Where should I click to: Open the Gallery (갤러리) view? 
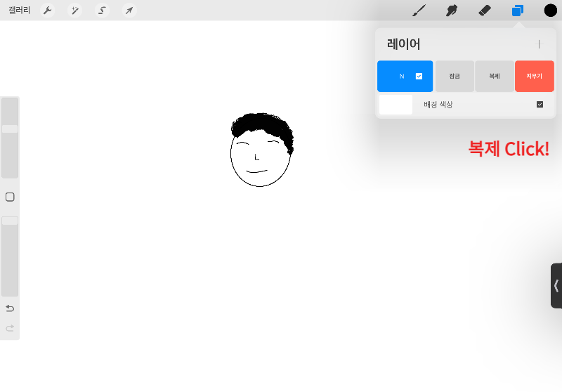tap(20, 10)
